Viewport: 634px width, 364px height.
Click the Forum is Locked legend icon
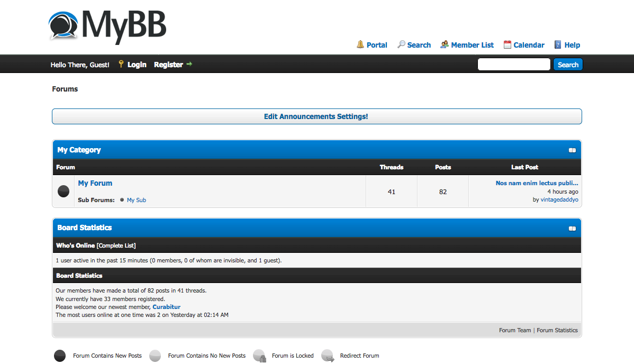point(259,356)
